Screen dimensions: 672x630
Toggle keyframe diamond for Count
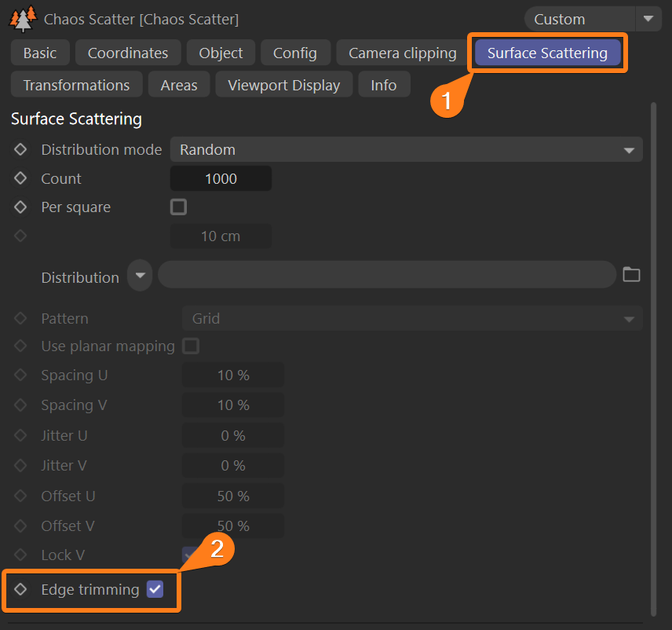(x=20, y=178)
